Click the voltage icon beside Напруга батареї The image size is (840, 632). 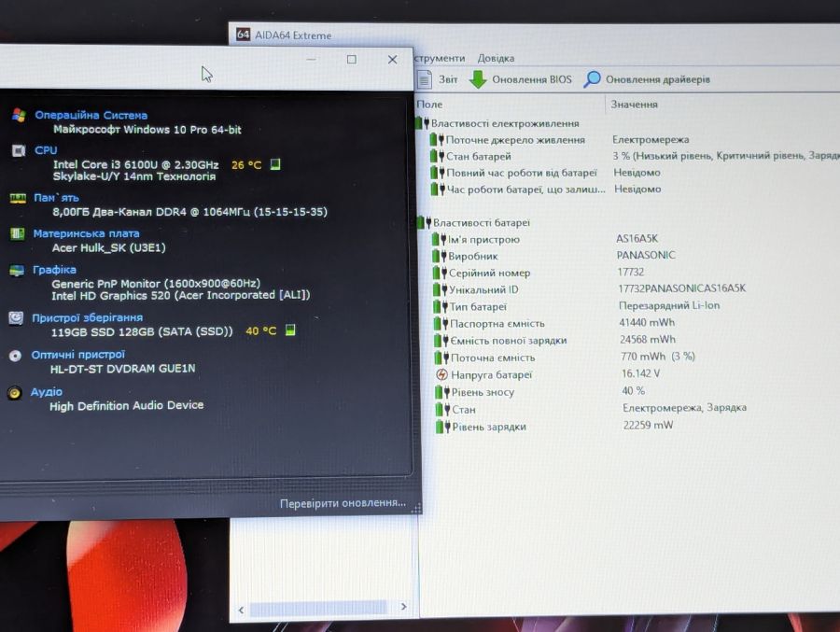pos(442,374)
